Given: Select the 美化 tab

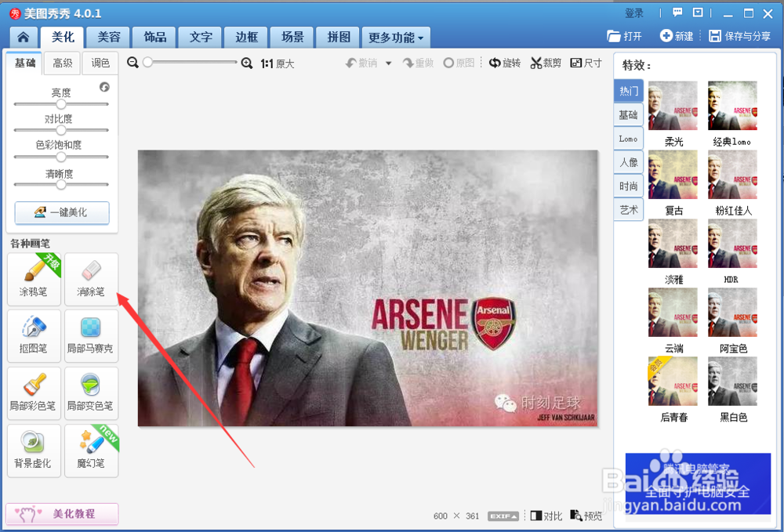Looking at the screenshot, I should 63,38.
